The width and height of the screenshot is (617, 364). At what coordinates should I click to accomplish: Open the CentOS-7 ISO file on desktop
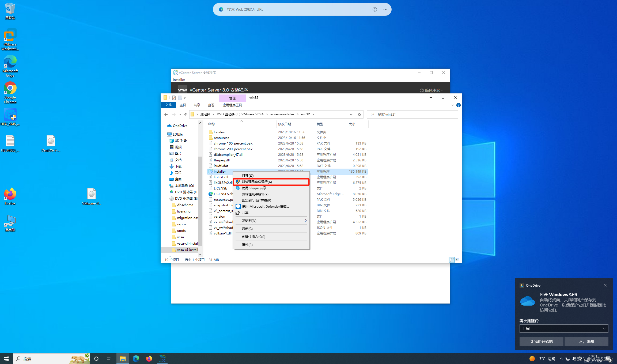pos(51,144)
